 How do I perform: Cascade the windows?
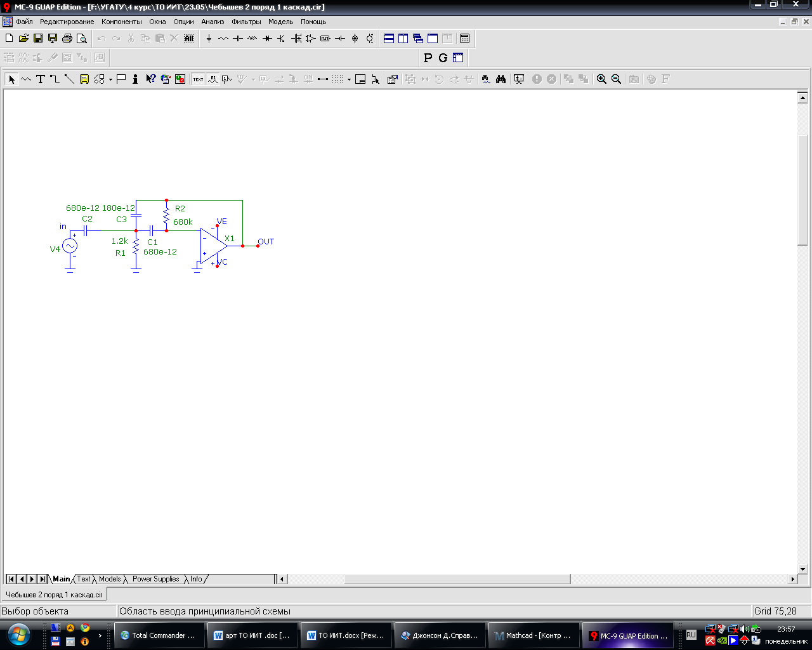click(418, 38)
